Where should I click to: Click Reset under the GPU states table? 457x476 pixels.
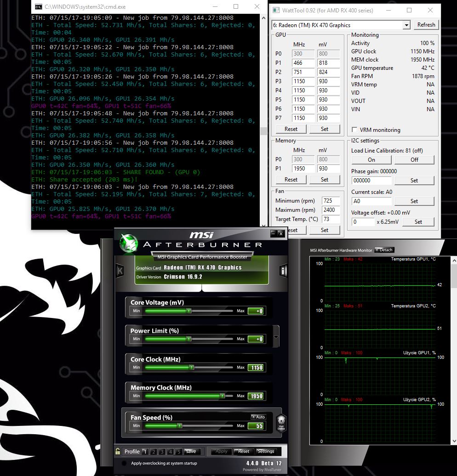point(291,129)
